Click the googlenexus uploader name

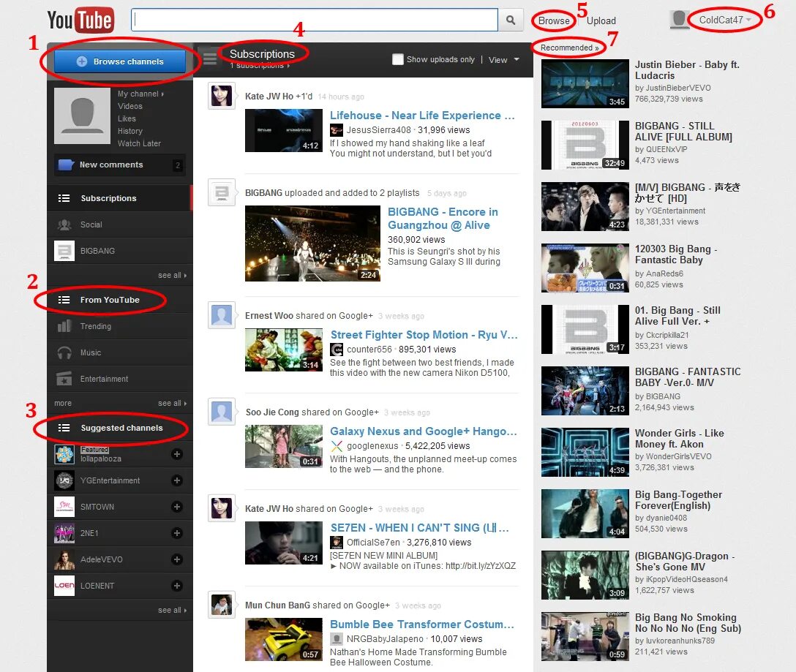coord(372,445)
